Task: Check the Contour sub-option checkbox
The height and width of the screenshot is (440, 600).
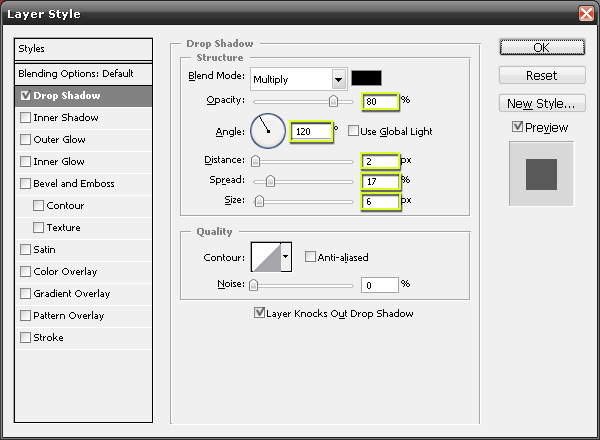Action: point(38,205)
